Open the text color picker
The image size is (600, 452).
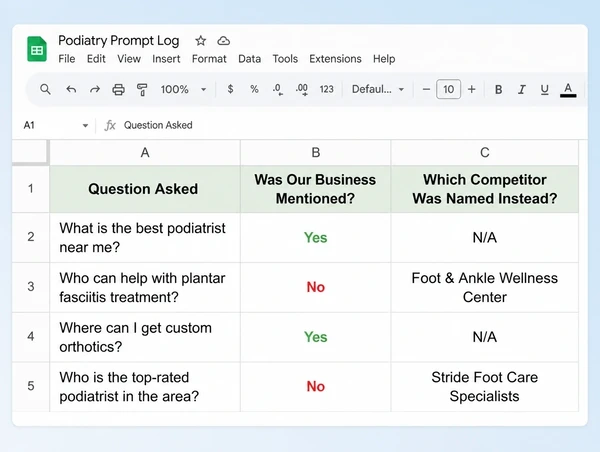pyautogui.click(x=568, y=90)
